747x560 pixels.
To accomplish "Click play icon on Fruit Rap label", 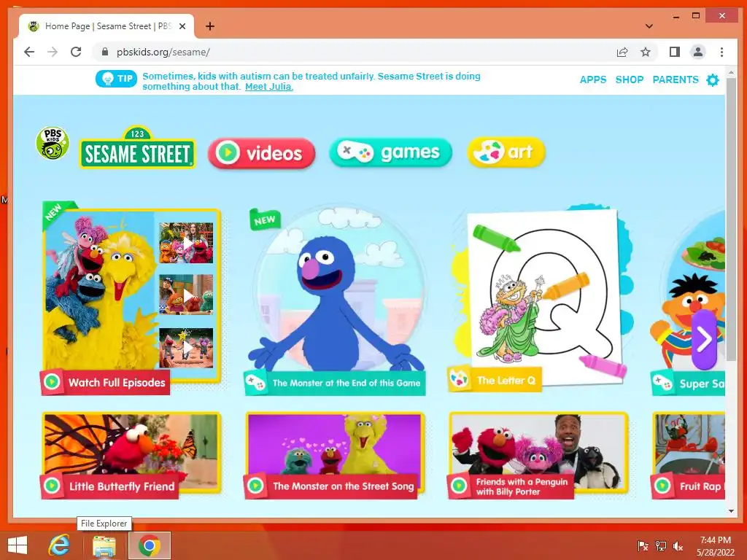I will pyautogui.click(x=662, y=486).
